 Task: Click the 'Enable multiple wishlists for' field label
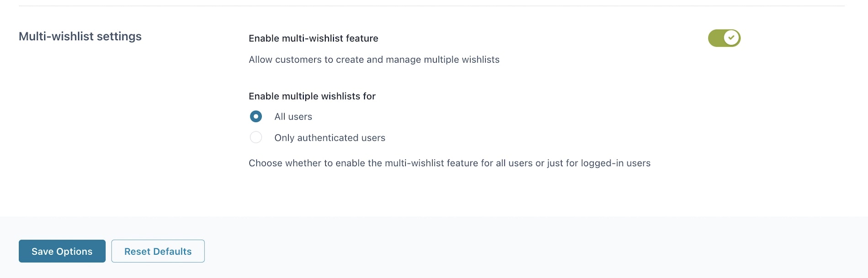[312, 96]
